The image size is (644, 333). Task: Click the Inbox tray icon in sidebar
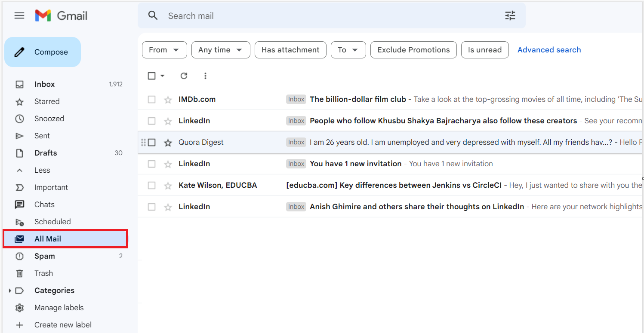click(19, 84)
